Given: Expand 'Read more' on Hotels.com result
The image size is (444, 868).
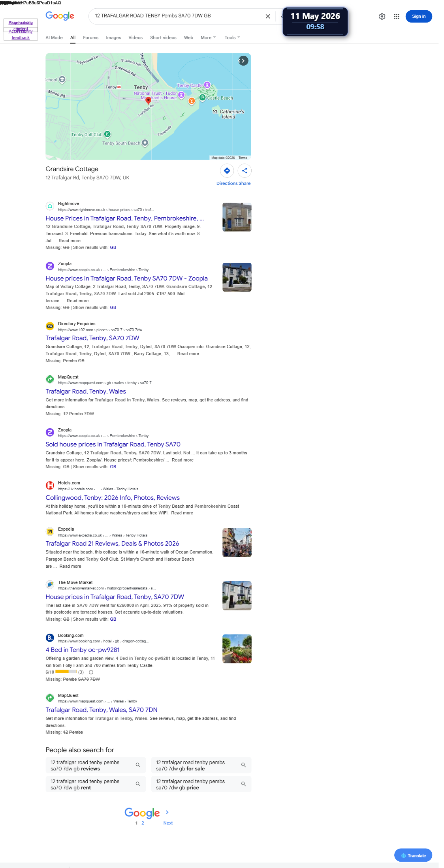Looking at the screenshot, I should click(182, 513).
